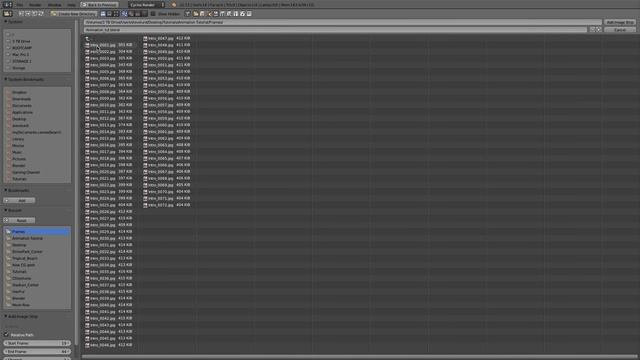Click Back to Previous button

pyautogui.click(x=99, y=4)
